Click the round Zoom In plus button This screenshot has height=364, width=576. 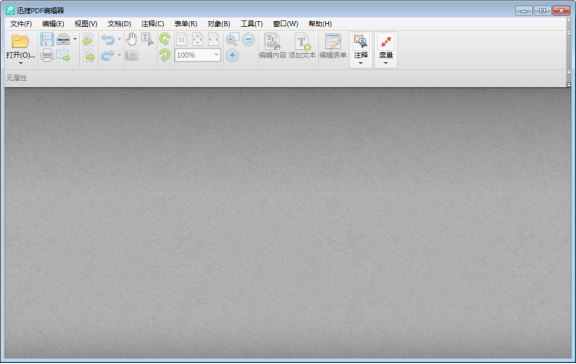click(232, 55)
